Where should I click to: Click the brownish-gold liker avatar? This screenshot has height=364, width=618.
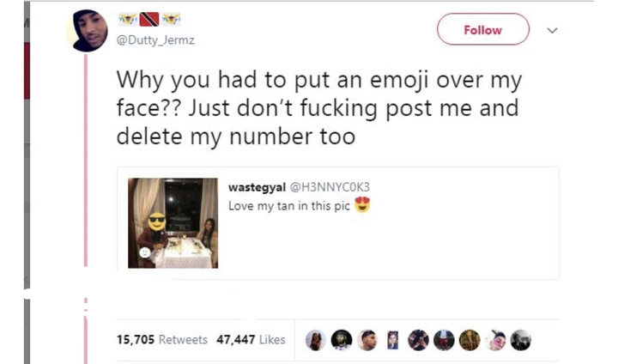point(469,340)
